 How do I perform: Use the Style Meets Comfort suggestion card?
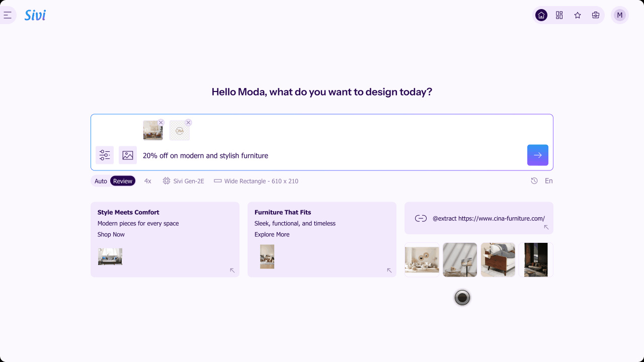165,239
